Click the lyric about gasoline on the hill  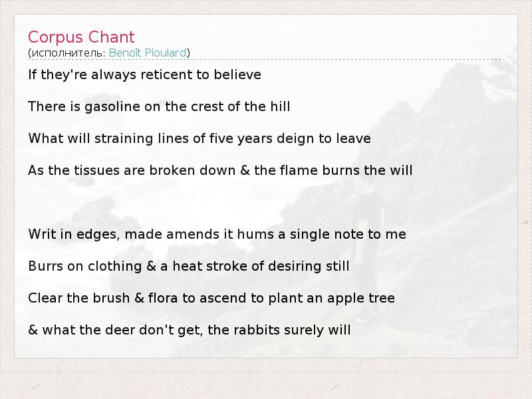[159, 106]
